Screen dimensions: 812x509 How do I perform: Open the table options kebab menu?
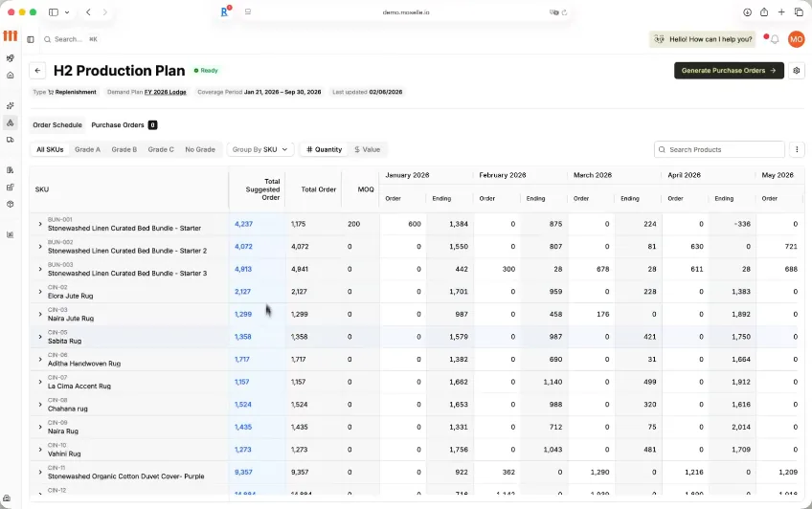coord(797,149)
